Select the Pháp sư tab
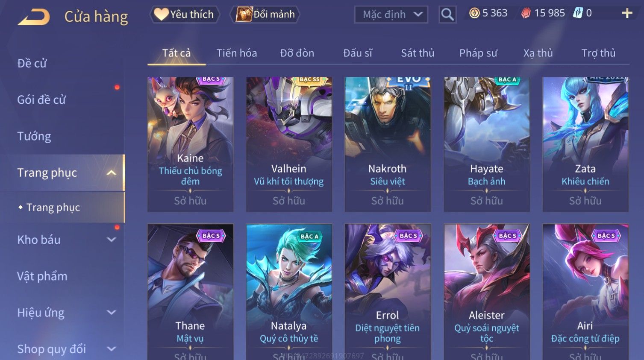The width and height of the screenshot is (644, 360). pos(478,53)
